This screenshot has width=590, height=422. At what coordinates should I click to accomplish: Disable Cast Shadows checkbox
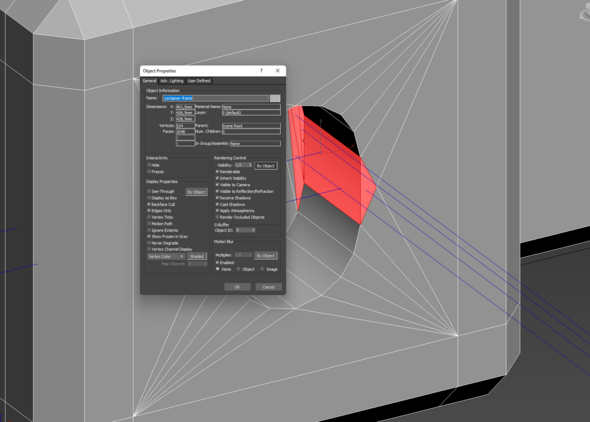pos(217,204)
